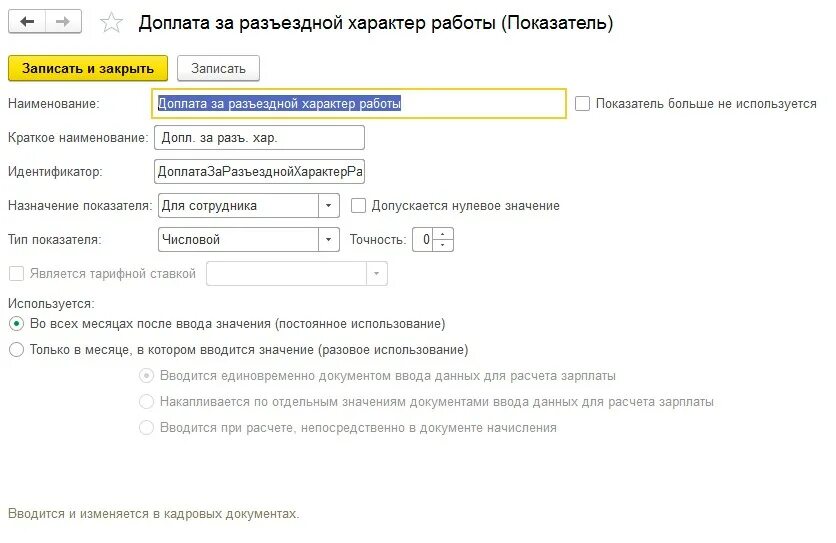Add to favorites with star icon
The height and width of the screenshot is (543, 836).
click(113, 22)
